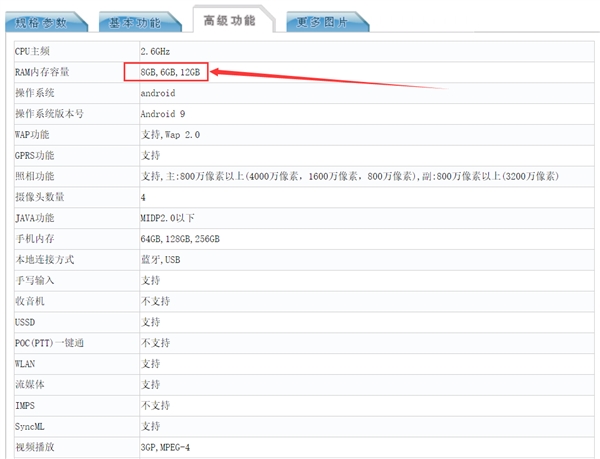Open the 更多图片 tab
Viewport: 600px width, 459px height.
tap(324, 20)
